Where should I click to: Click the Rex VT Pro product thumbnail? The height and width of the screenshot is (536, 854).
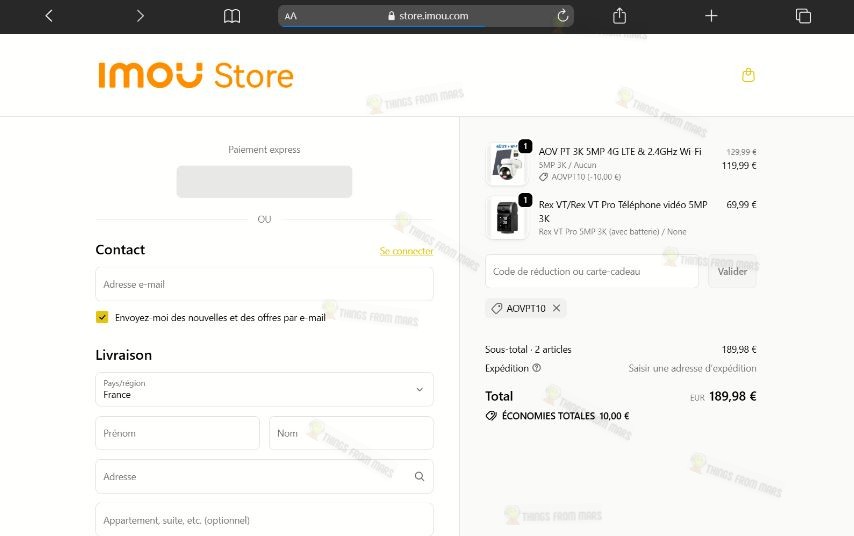tap(508, 217)
